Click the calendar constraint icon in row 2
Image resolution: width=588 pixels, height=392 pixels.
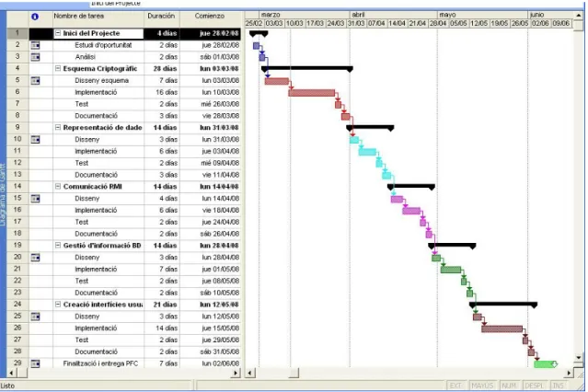(x=35, y=45)
